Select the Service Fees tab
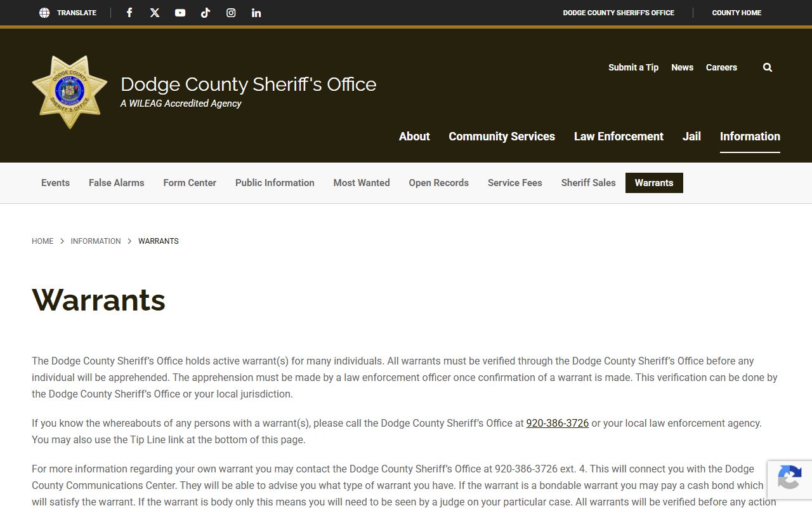This screenshot has width=812, height=508. [x=514, y=183]
